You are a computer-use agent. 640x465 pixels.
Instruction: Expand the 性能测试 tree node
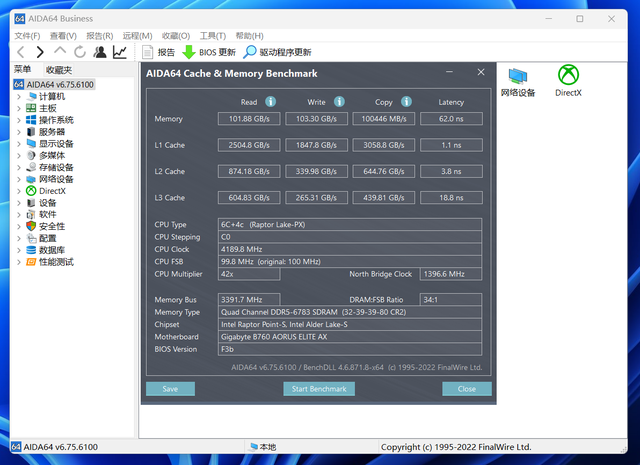click(19, 262)
